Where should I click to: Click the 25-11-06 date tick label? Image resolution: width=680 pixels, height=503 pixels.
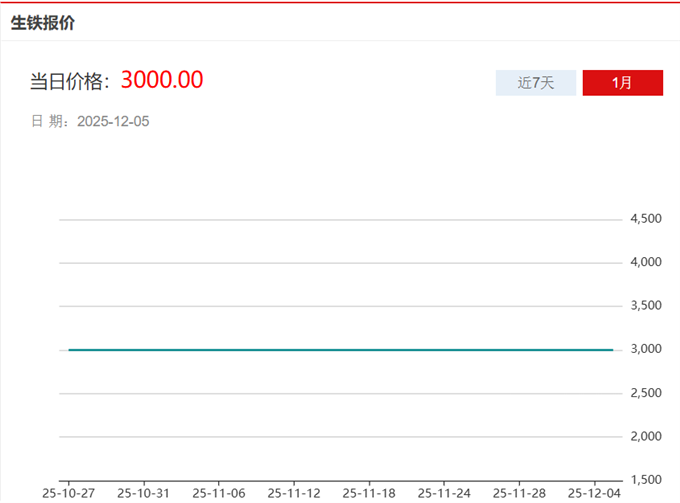point(219,493)
